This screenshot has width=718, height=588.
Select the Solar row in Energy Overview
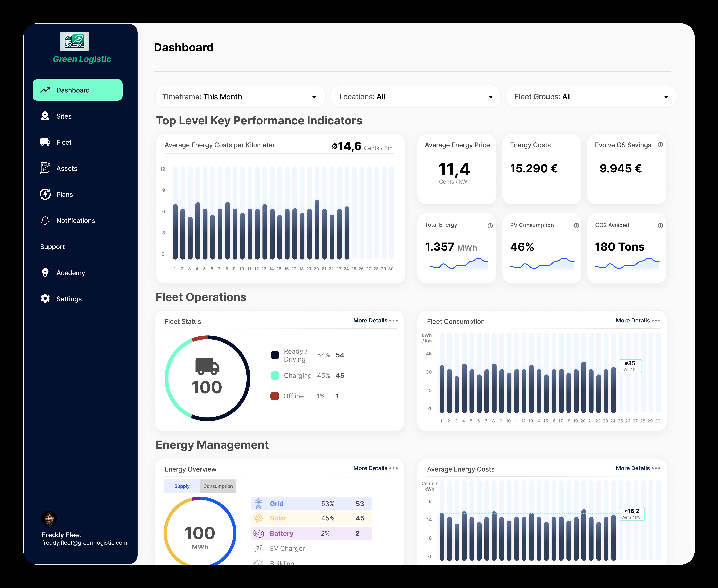pos(311,518)
